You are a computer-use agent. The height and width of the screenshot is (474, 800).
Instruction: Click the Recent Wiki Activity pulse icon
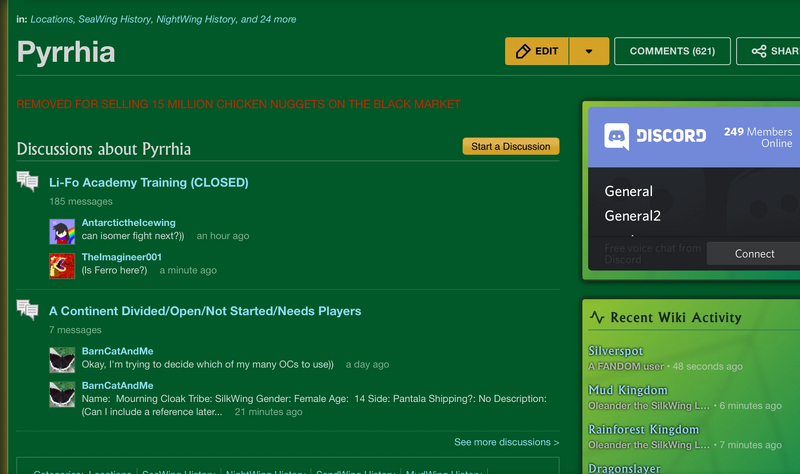[597, 318]
